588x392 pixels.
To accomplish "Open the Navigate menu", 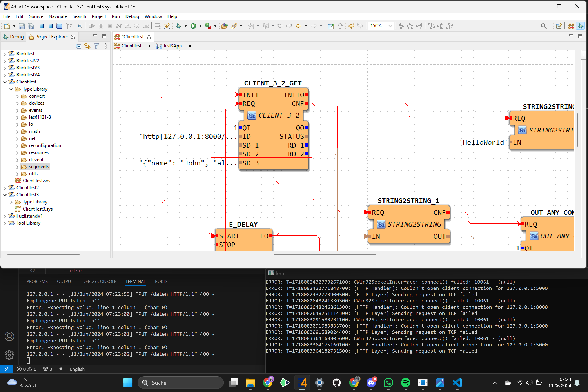I will [x=58, y=16].
